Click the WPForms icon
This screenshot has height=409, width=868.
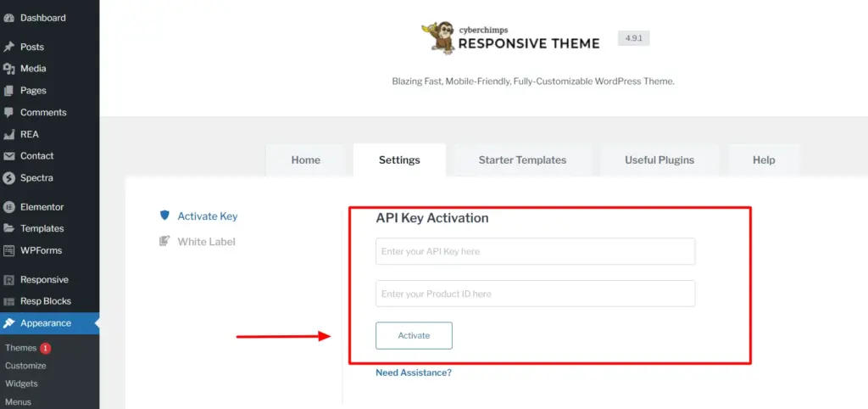point(8,250)
